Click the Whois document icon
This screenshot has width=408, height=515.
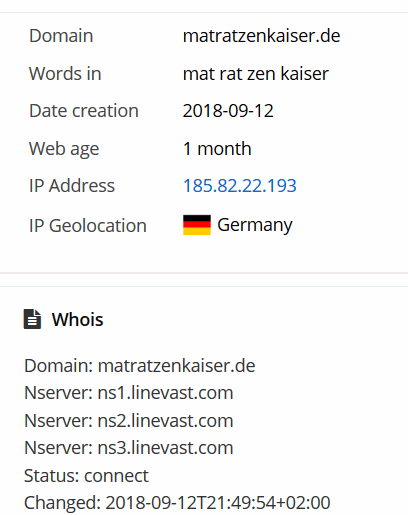coord(32,319)
